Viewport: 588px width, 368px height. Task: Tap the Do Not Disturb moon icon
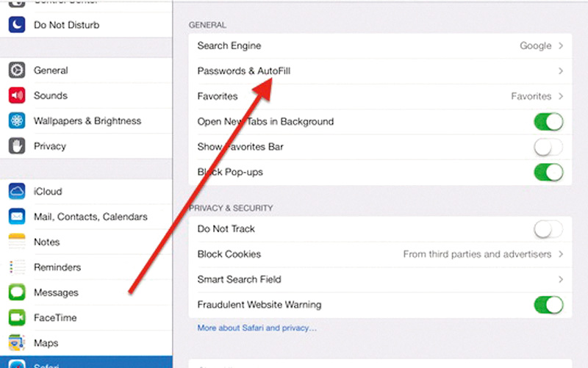point(17,25)
